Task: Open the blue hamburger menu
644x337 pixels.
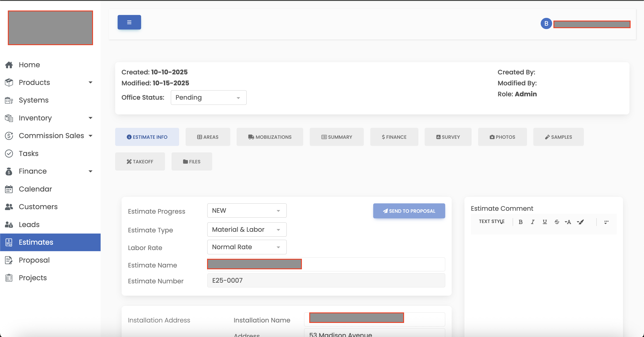Action: pyautogui.click(x=129, y=22)
